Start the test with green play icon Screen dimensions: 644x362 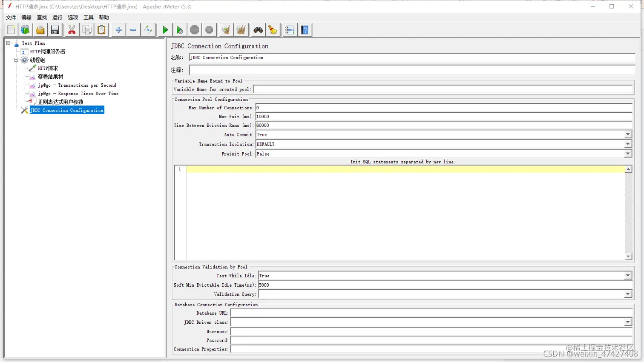coord(165,30)
